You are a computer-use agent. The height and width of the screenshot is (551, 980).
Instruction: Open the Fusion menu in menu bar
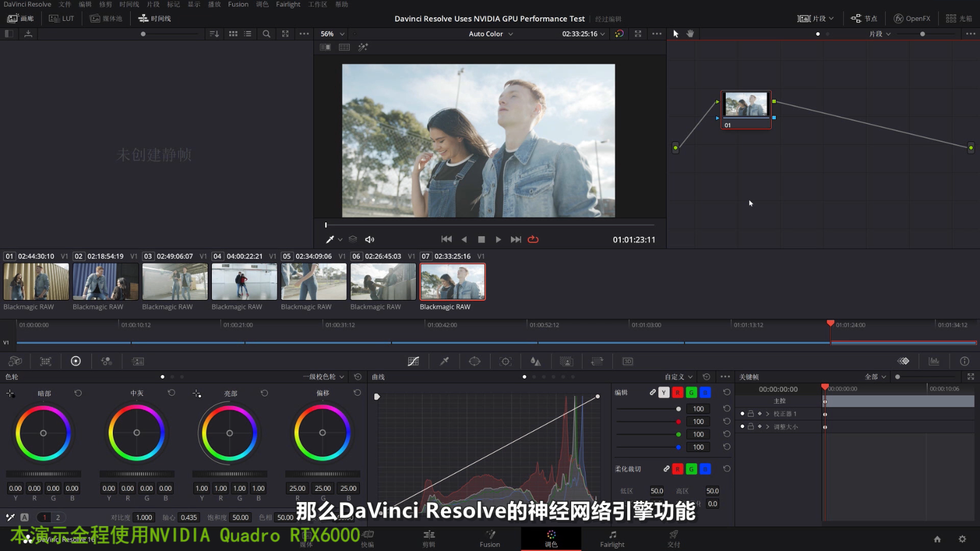point(238,4)
